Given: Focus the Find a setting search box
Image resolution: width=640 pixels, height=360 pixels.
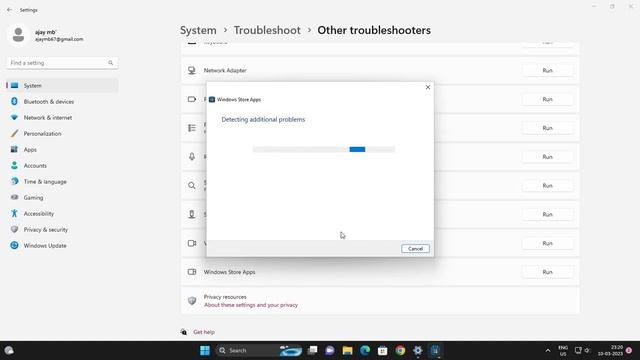Looking at the screenshot, I should 62,63.
